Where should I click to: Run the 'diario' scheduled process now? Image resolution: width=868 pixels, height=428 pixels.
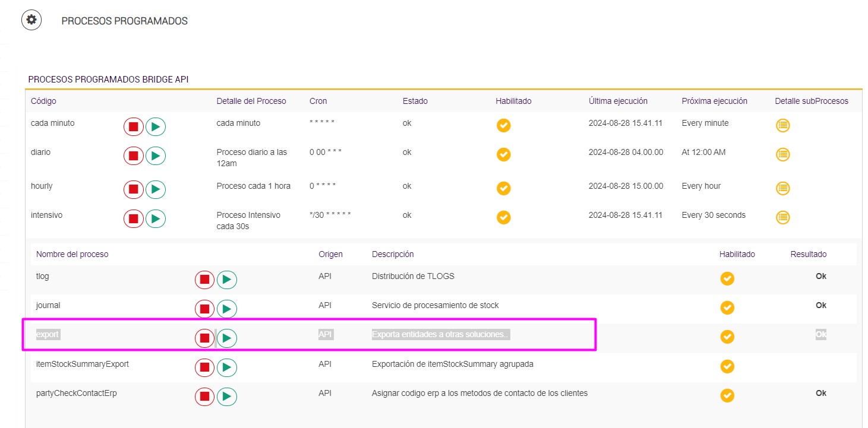pyautogui.click(x=156, y=156)
